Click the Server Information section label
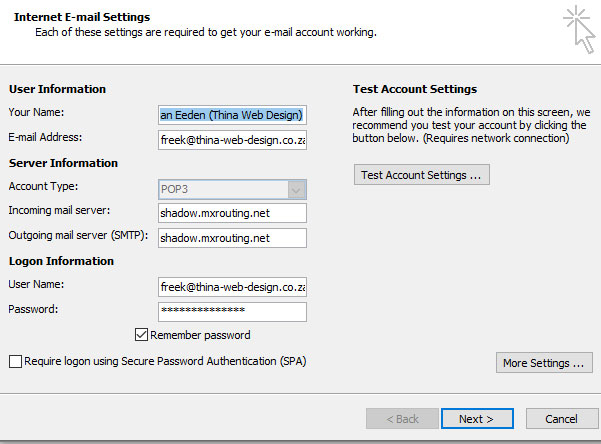Image resolution: width=601 pixels, height=444 pixels. point(63,163)
